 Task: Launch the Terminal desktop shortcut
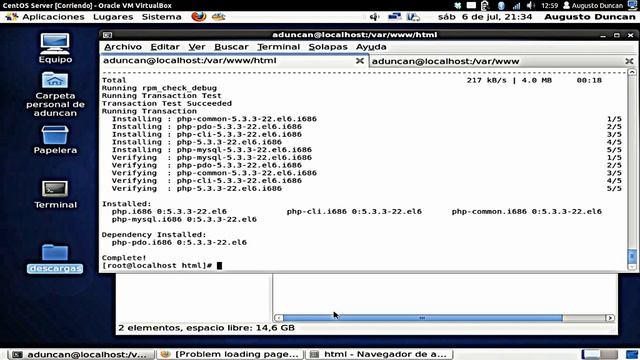[x=55, y=194]
